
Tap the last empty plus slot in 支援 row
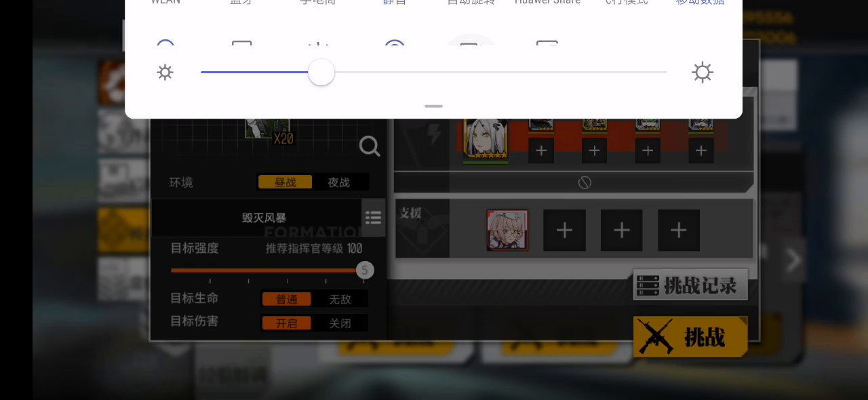pyautogui.click(x=679, y=231)
